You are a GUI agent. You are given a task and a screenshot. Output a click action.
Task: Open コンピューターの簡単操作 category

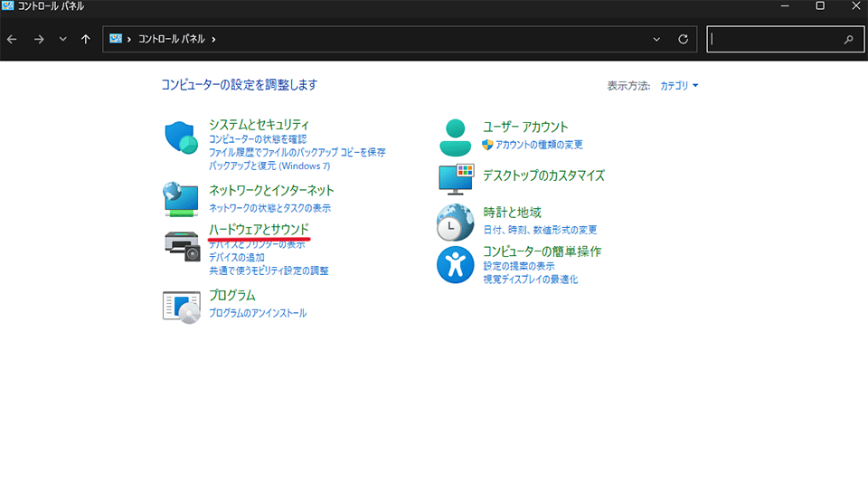point(542,251)
